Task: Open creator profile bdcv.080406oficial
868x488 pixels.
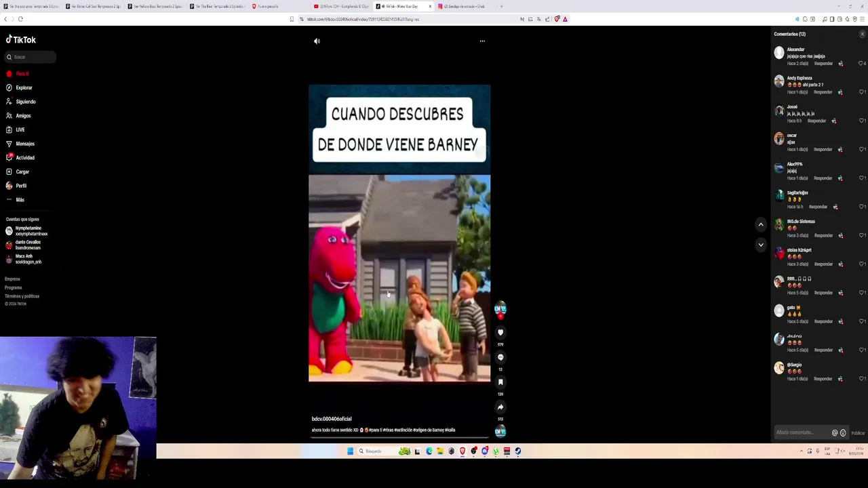Action: click(332, 419)
